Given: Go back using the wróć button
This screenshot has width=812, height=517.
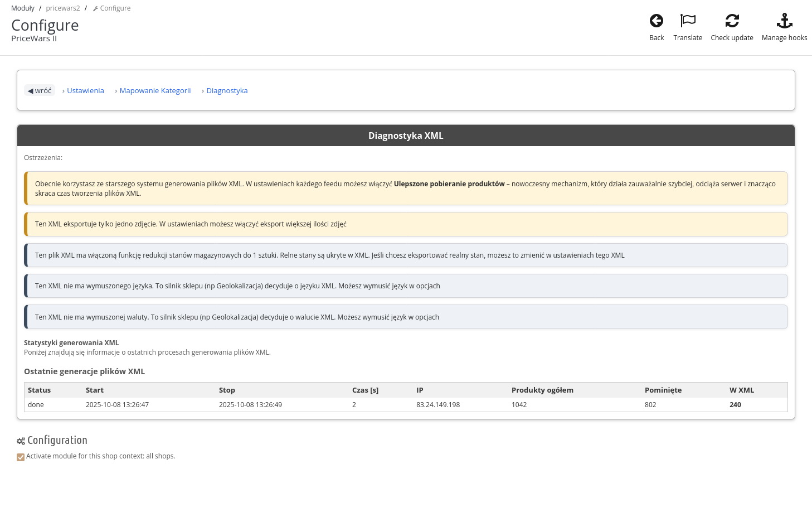Looking at the screenshot, I should [x=40, y=90].
